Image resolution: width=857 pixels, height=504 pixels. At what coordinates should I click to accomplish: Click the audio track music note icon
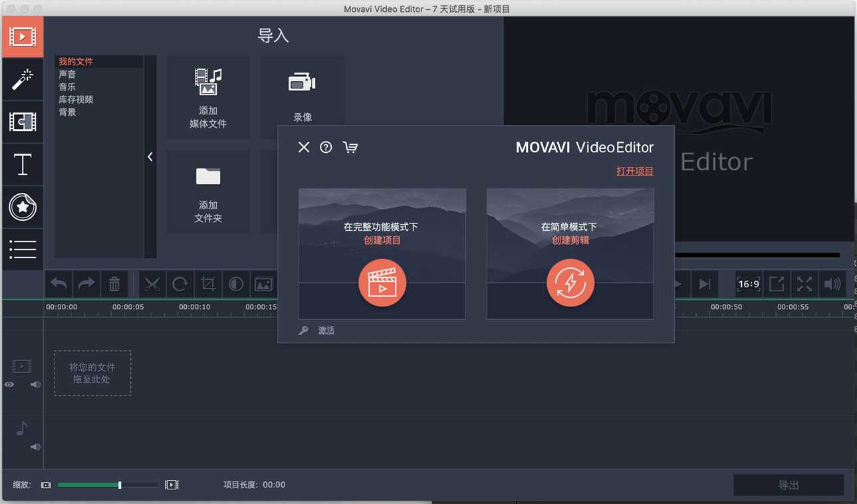tap(22, 429)
